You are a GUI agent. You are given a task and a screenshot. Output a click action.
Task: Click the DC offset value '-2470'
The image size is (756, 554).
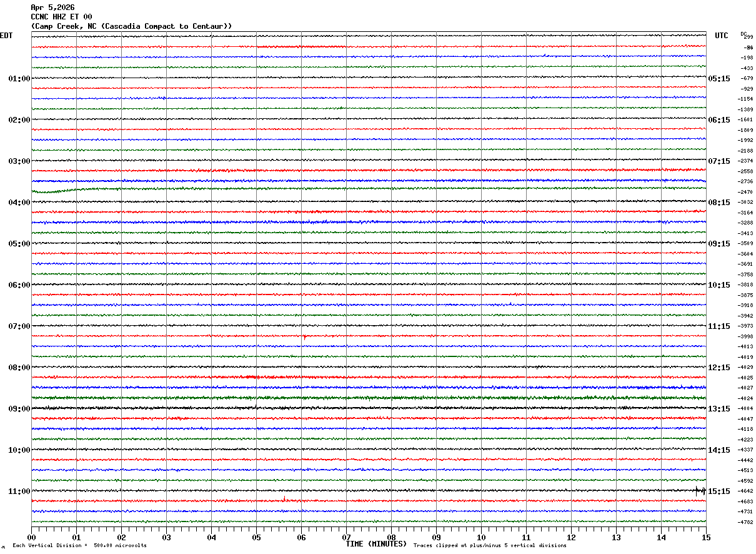pos(746,192)
